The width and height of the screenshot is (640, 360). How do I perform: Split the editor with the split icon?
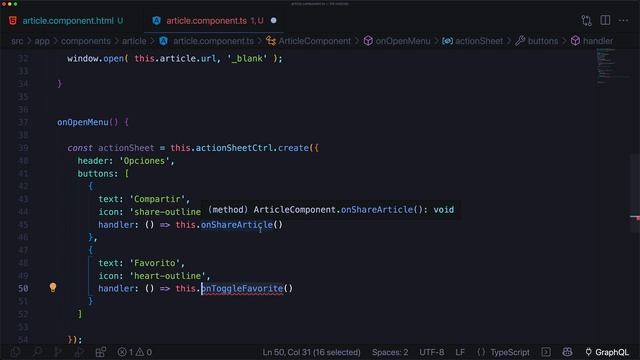(x=605, y=20)
